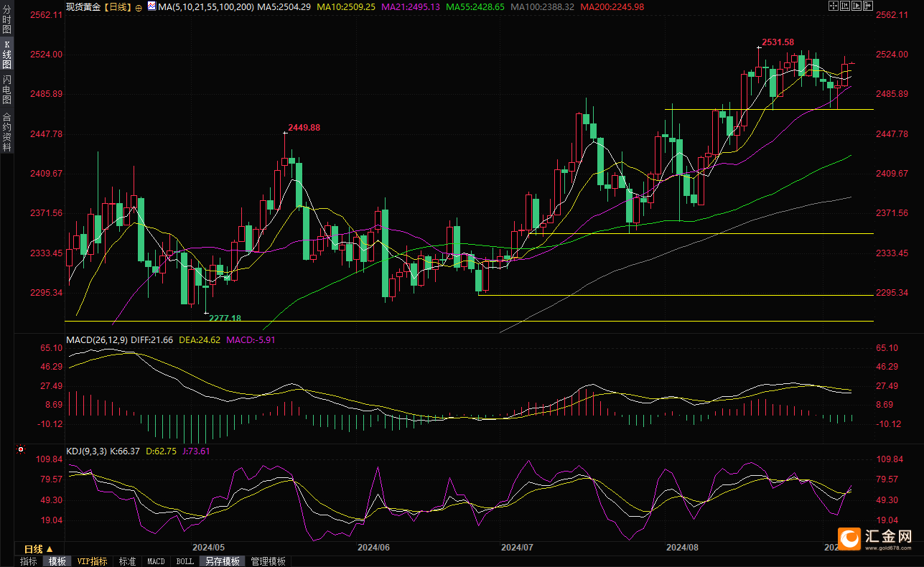Click the KDJ(9,3,3) indicator label
This screenshot has width=924, height=567.
tap(86, 451)
